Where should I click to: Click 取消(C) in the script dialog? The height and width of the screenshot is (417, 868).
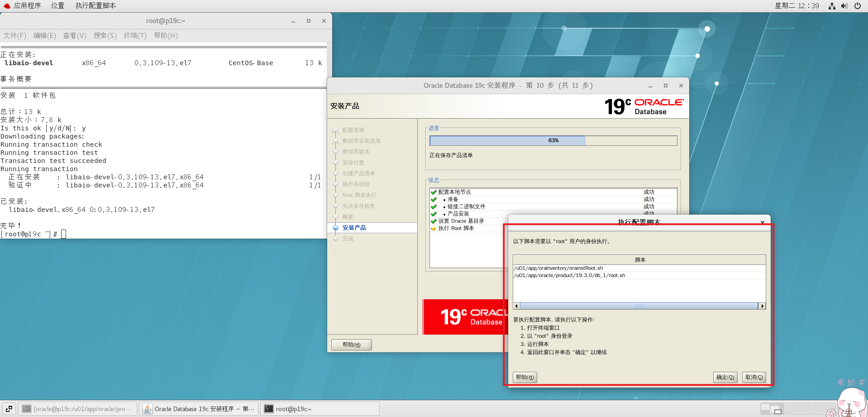point(754,377)
